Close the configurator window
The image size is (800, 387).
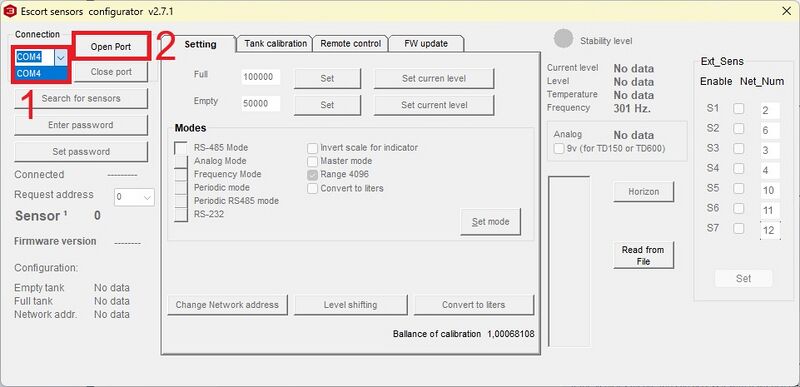point(786,11)
